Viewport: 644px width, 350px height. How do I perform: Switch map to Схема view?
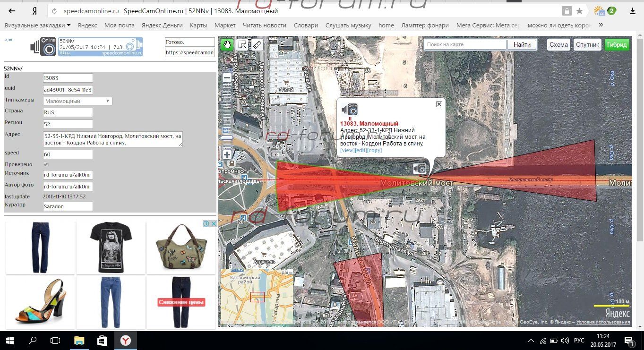pos(558,45)
